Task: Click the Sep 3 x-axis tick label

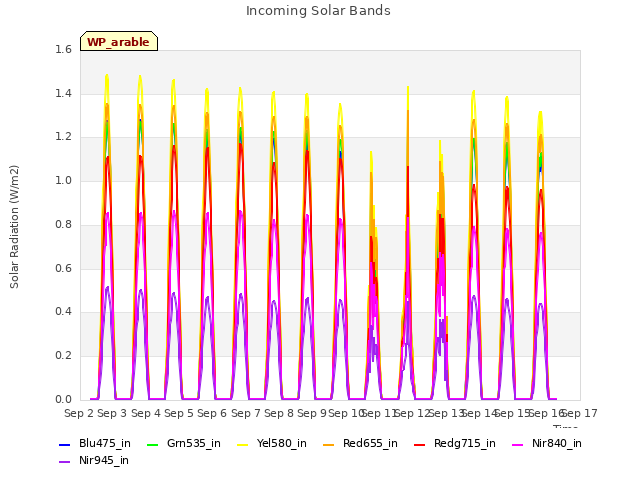Action: point(112,413)
